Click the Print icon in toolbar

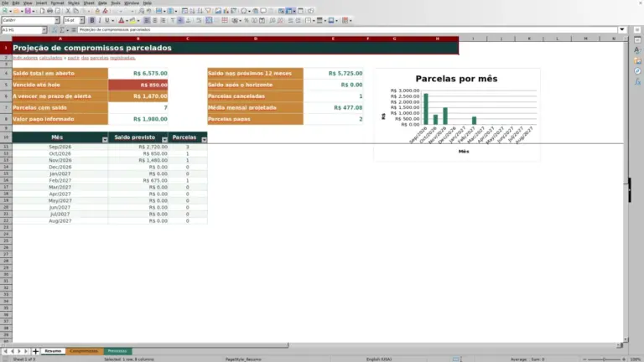pos(49,11)
